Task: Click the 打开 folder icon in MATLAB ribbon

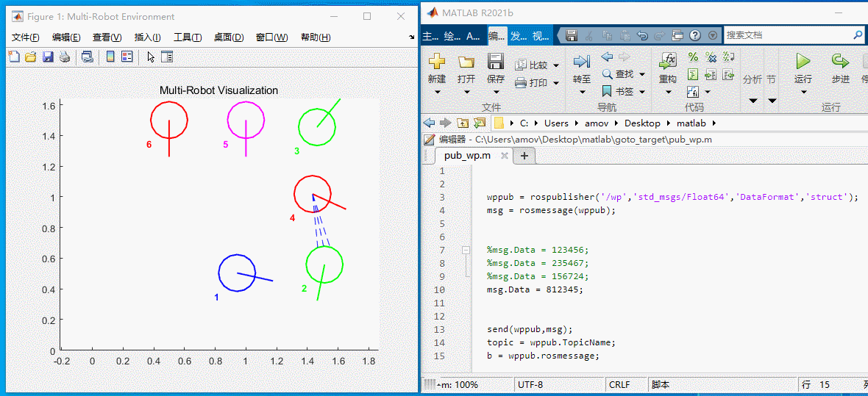Action: [x=466, y=61]
